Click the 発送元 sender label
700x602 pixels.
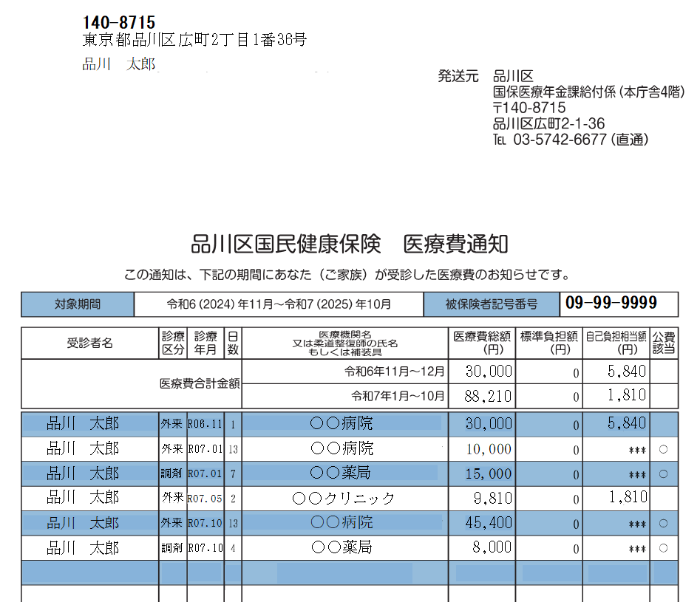458,76
